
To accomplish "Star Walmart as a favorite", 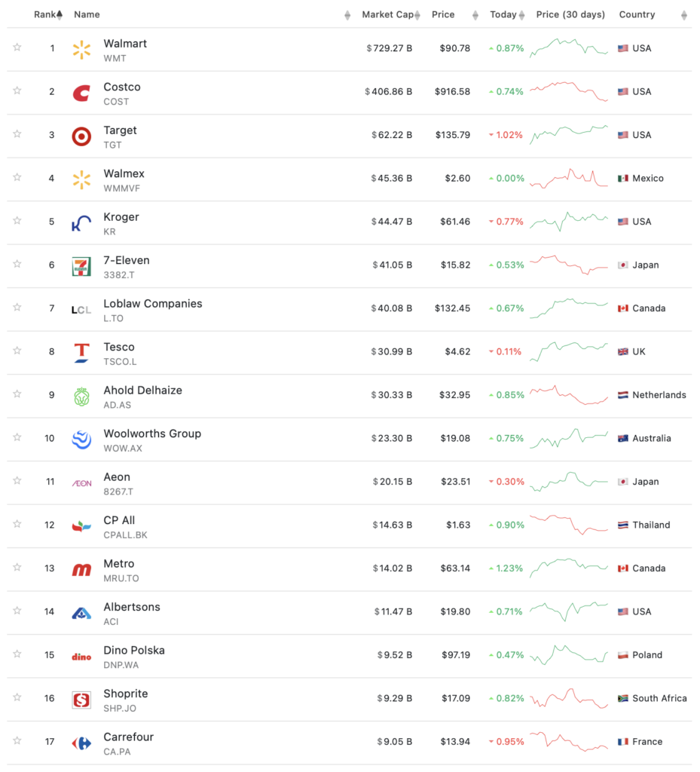I will pyautogui.click(x=17, y=47).
